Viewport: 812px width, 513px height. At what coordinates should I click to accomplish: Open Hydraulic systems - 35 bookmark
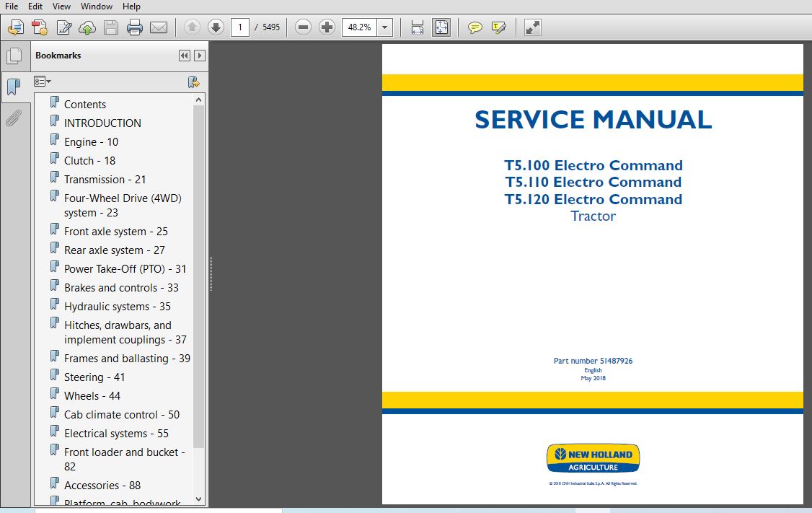pos(118,306)
